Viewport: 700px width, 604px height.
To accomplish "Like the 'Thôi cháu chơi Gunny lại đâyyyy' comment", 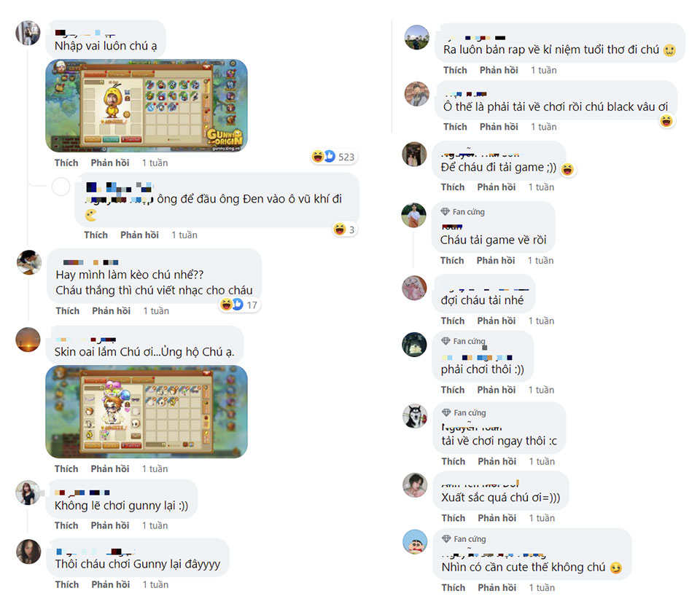I will pos(67,584).
